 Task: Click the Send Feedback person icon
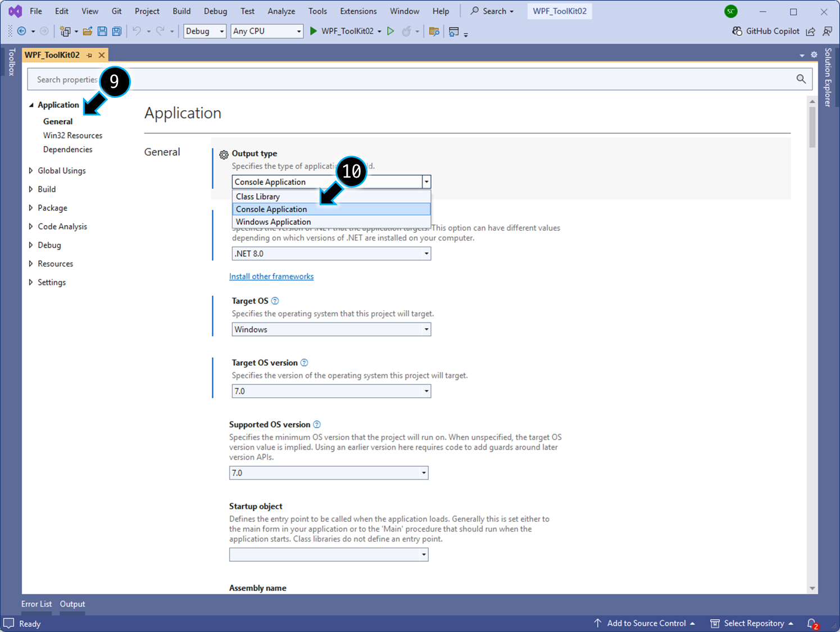point(827,31)
